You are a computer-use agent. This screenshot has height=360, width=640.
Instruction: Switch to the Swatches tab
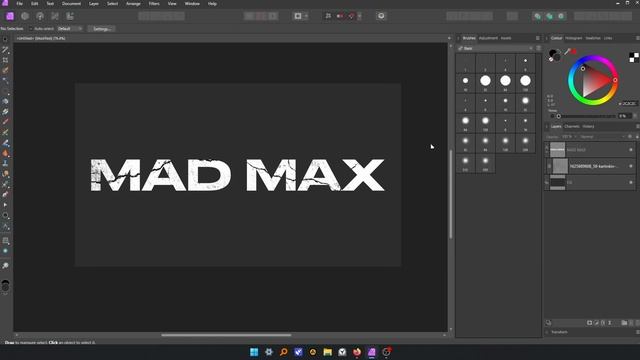pos(593,38)
